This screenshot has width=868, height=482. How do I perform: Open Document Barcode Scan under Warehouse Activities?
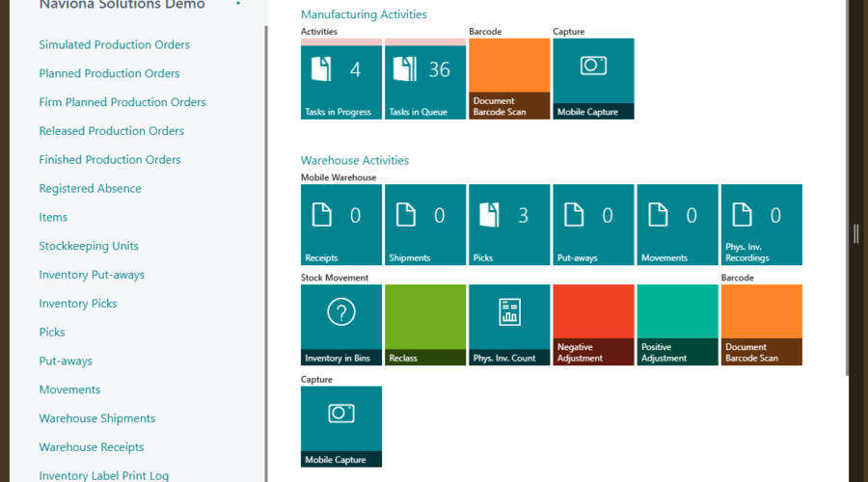762,325
